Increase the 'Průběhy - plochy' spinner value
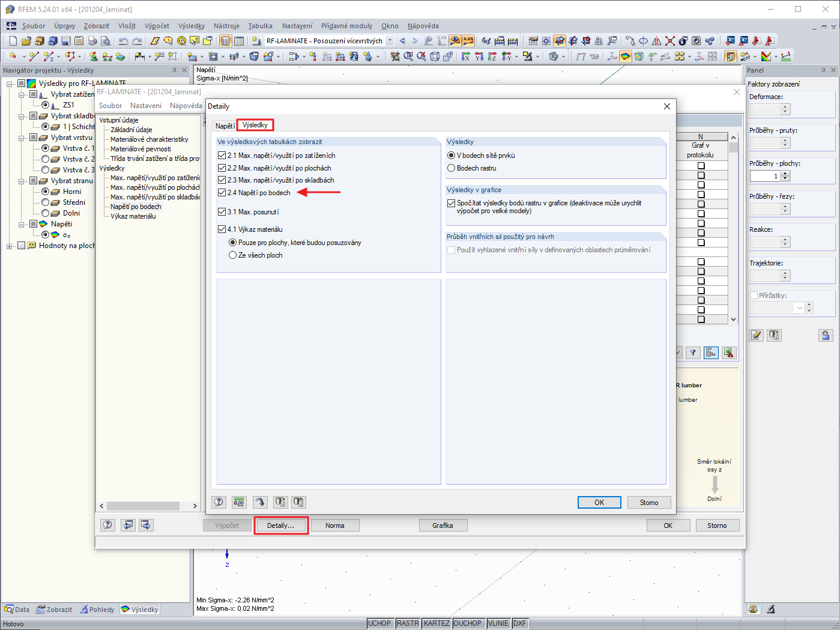 click(x=785, y=174)
